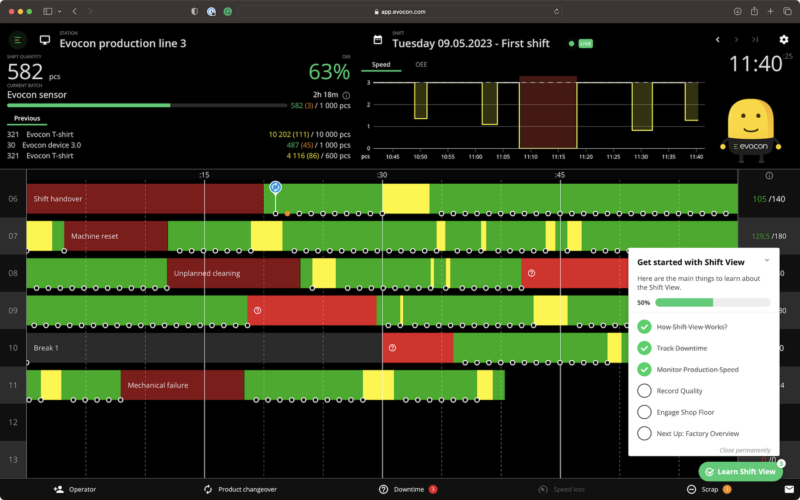Click Safari privacy shield icon
Image resolution: width=800 pixels, height=500 pixels.
click(x=194, y=11)
